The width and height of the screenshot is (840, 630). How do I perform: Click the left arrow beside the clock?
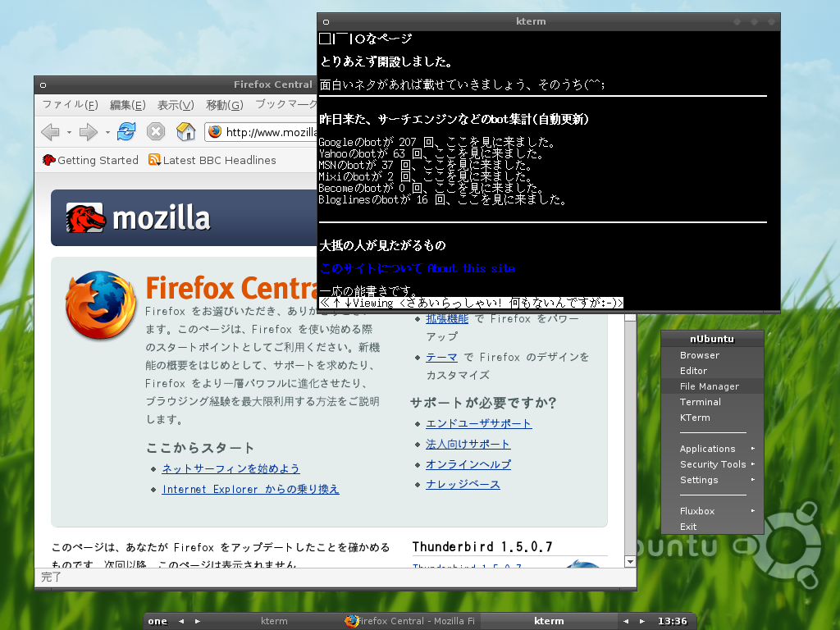click(626, 622)
